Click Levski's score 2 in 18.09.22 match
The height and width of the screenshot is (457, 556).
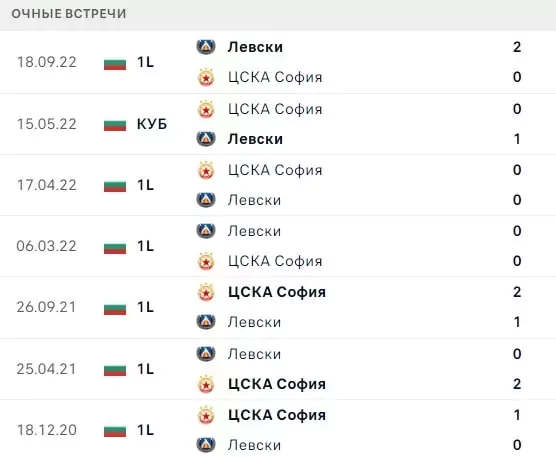tap(517, 47)
